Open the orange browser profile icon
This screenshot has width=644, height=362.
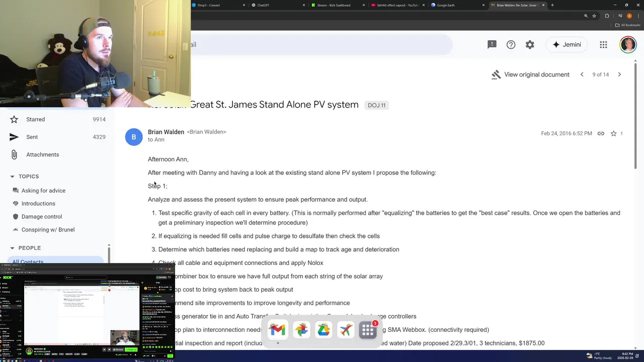point(629,16)
